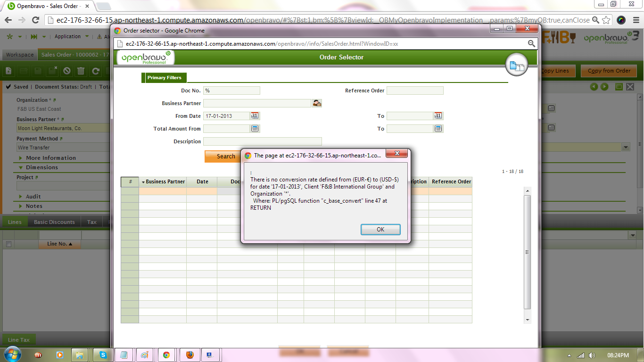Go to next record arrow
The width and height of the screenshot is (644, 362).
pos(604,87)
